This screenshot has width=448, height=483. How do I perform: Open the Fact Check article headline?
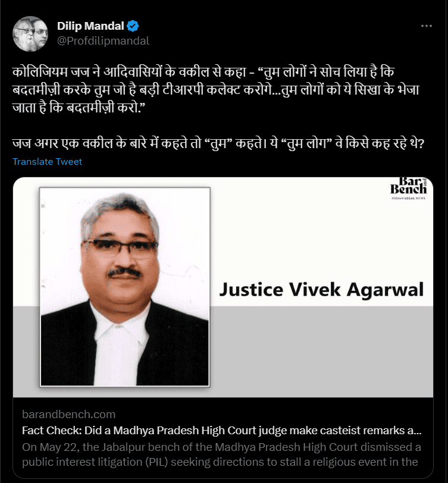221,430
